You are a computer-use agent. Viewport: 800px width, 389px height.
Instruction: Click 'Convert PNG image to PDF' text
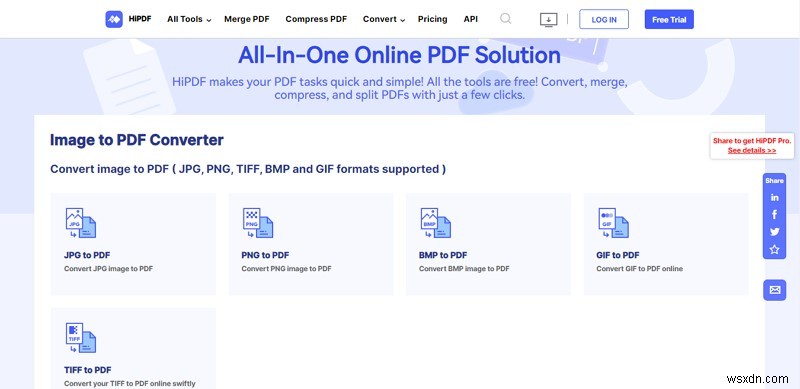click(x=286, y=269)
